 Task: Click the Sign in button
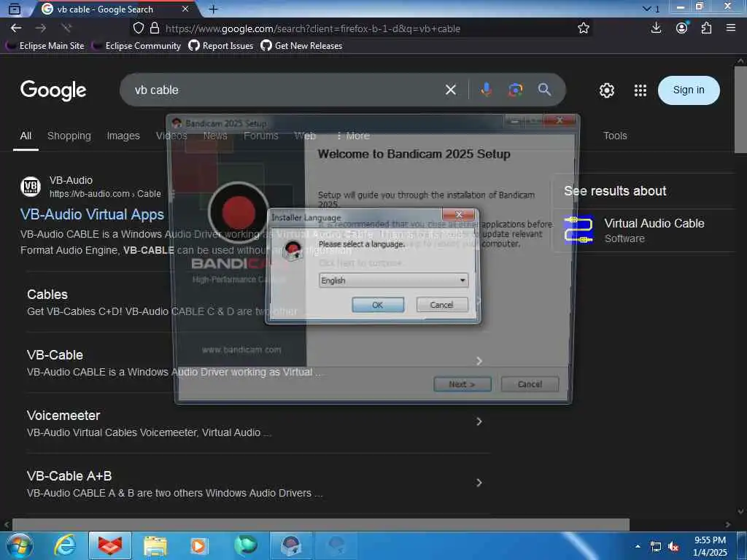[689, 90]
